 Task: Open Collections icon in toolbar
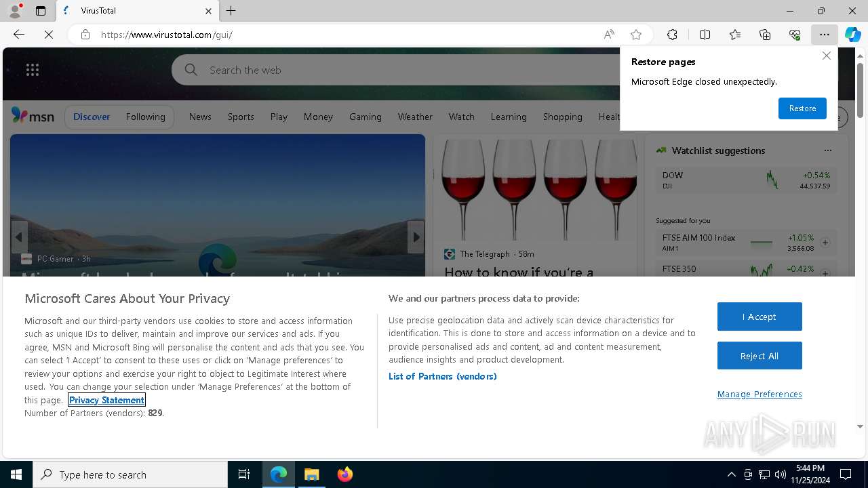[765, 35]
